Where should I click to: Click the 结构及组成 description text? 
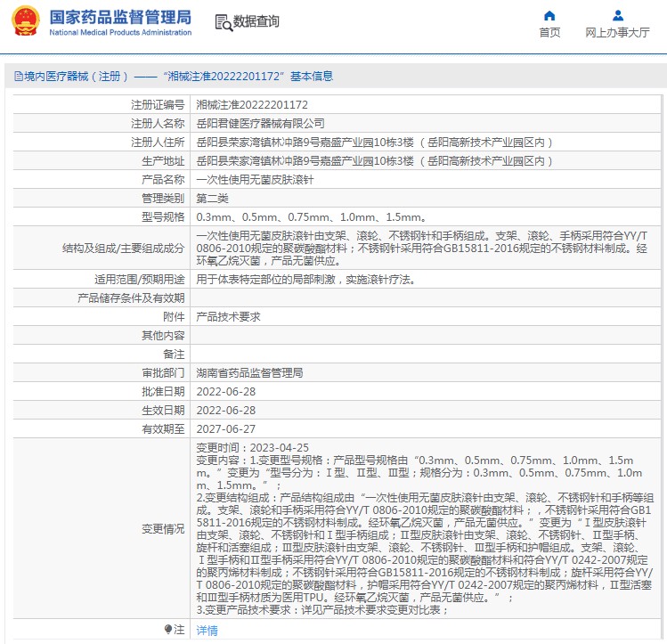pos(422,248)
